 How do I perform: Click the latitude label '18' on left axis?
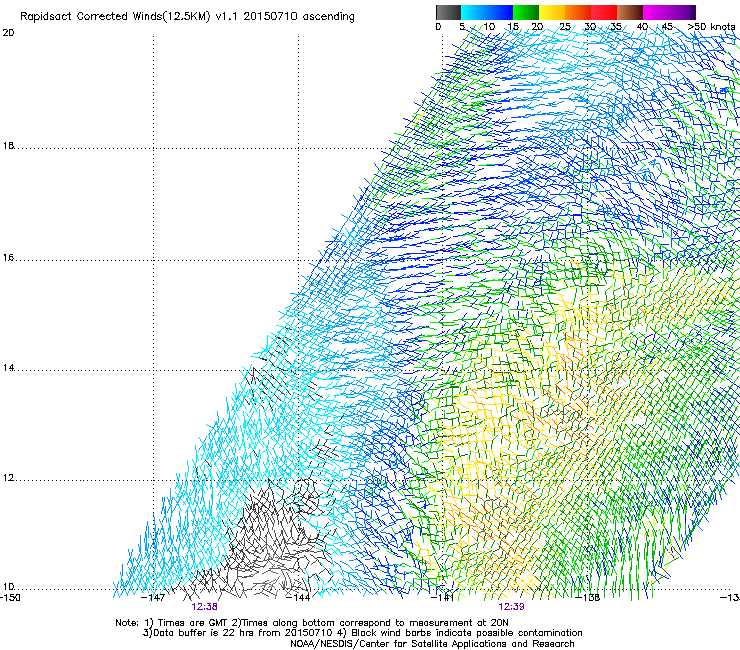8,146
